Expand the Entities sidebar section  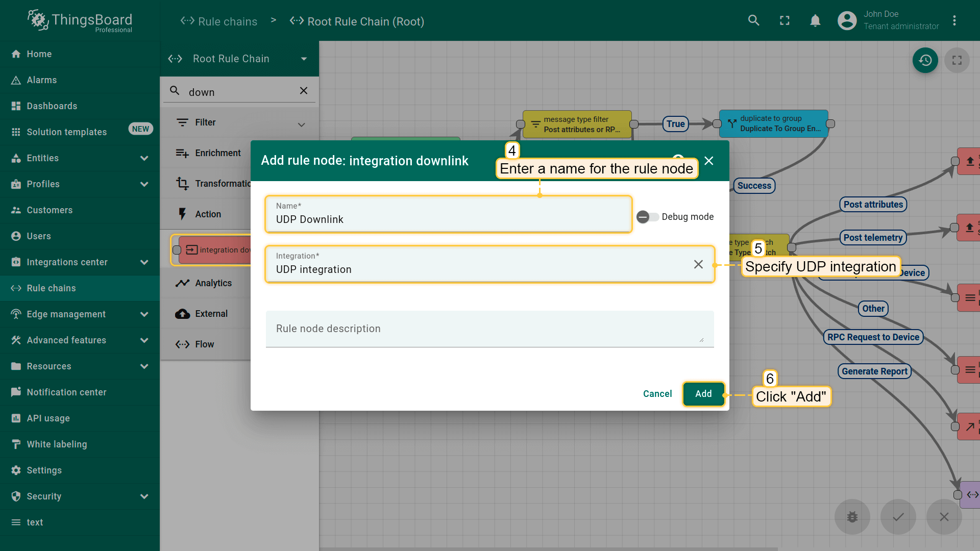[x=144, y=158]
